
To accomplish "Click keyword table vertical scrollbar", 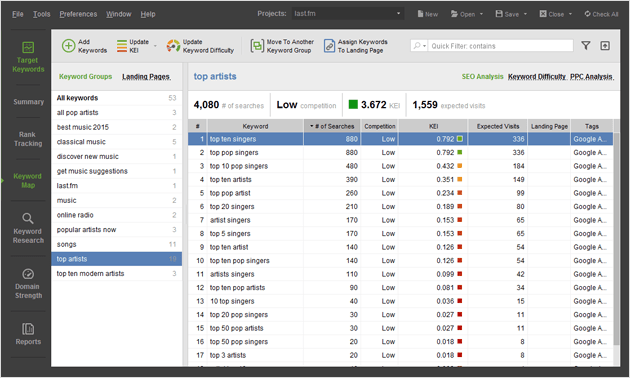I will coord(617,239).
